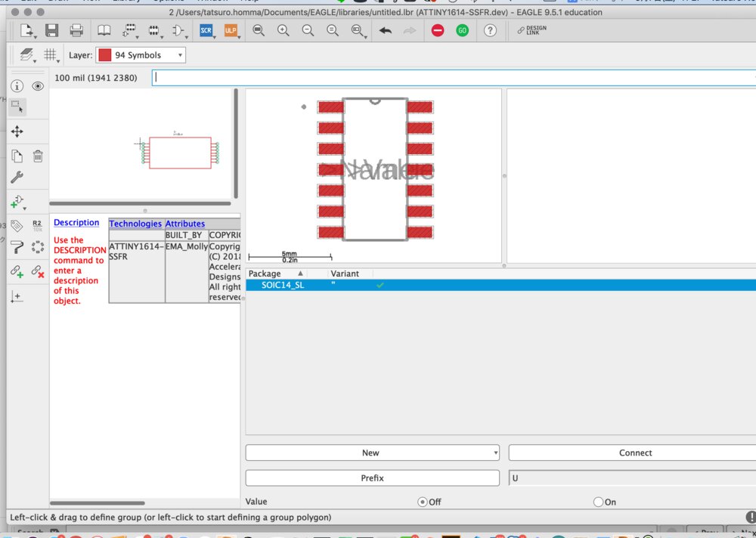Click the command line input field
The height and width of the screenshot is (538, 756).
(454, 77)
